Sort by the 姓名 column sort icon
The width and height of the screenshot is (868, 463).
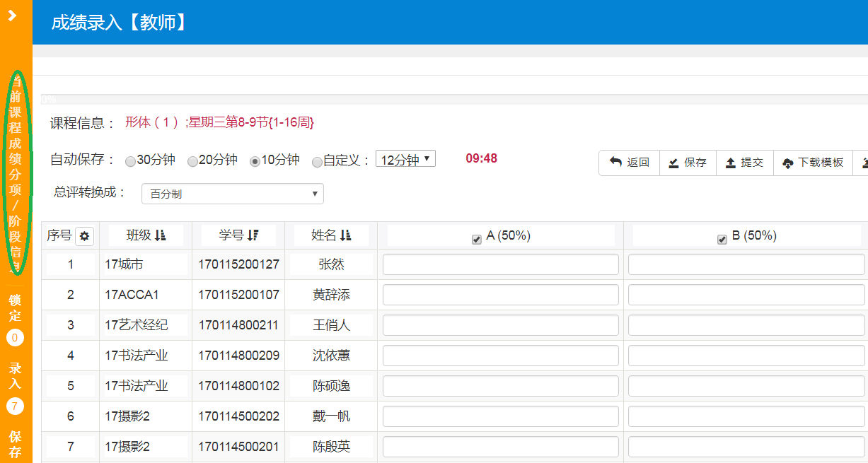[345, 235]
